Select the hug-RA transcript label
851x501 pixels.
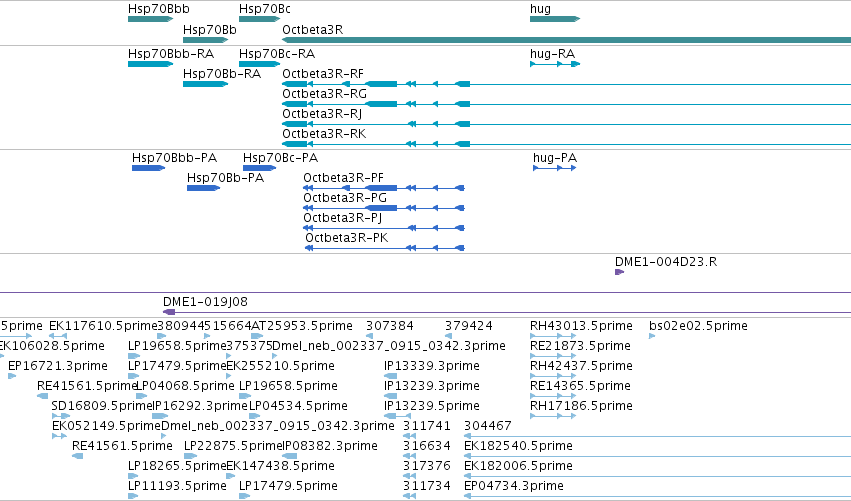point(552,54)
